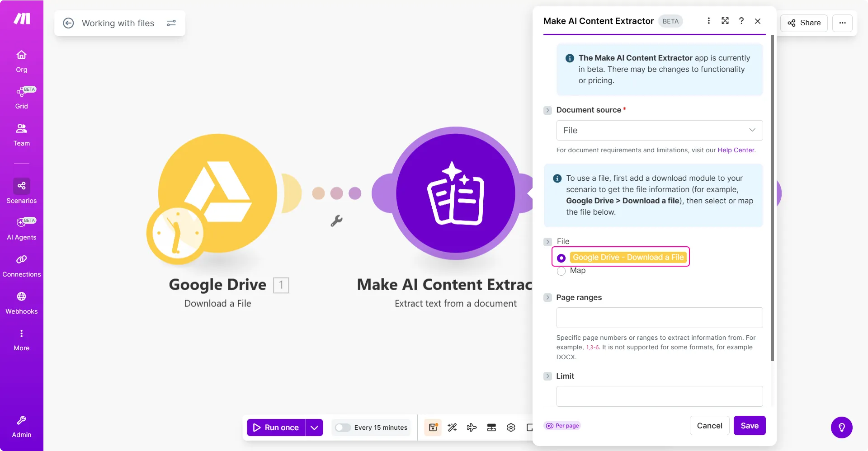Image resolution: width=868 pixels, height=451 pixels.
Task: Click the 'Download a File' module subtitle
Action: coord(217,304)
